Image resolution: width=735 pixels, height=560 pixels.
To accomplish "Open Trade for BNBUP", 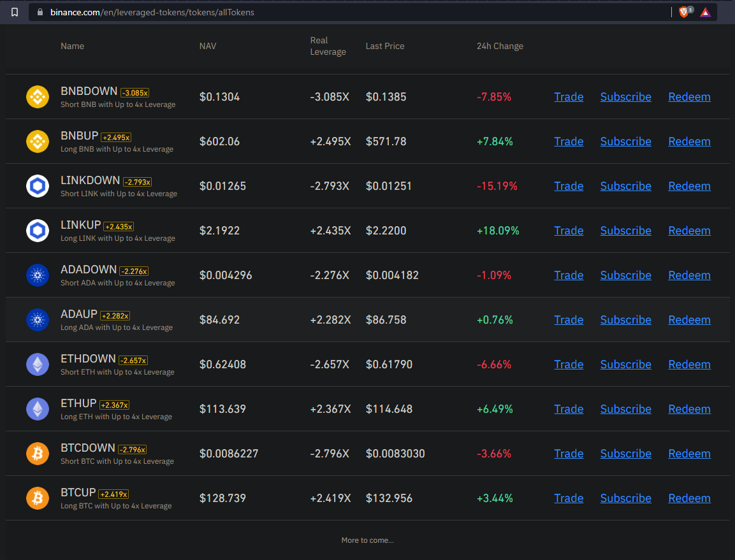I will [569, 141].
